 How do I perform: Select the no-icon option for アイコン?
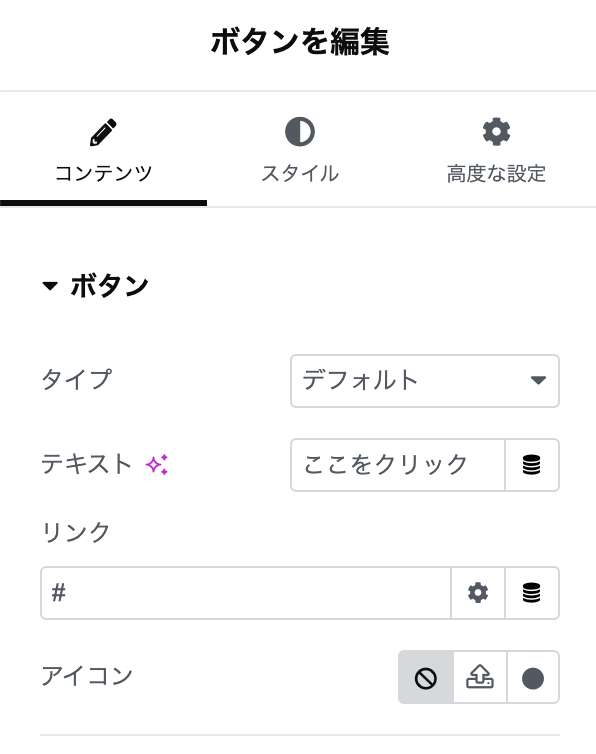(426, 677)
